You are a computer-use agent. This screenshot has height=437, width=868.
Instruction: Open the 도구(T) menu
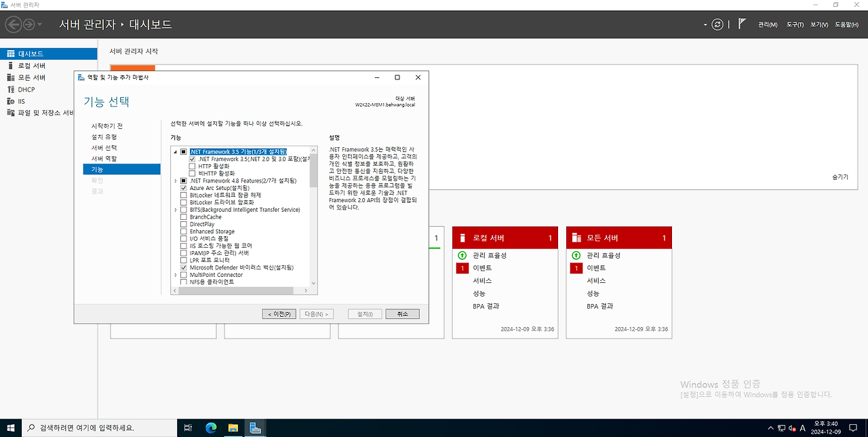point(795,24)
